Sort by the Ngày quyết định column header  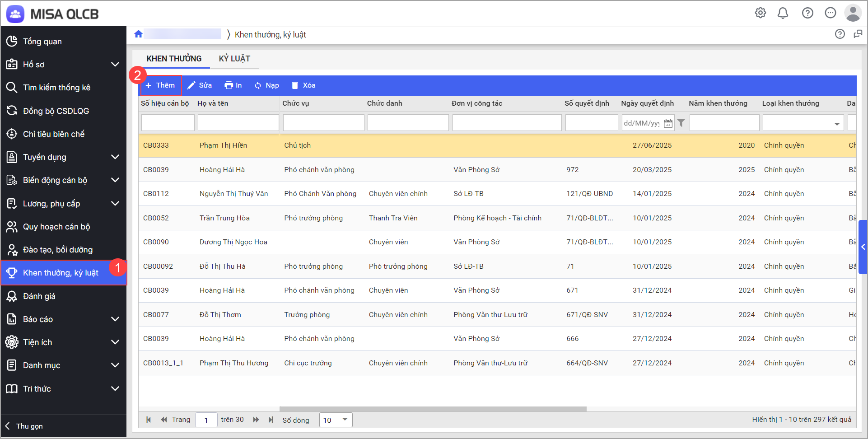pos(647,103)
